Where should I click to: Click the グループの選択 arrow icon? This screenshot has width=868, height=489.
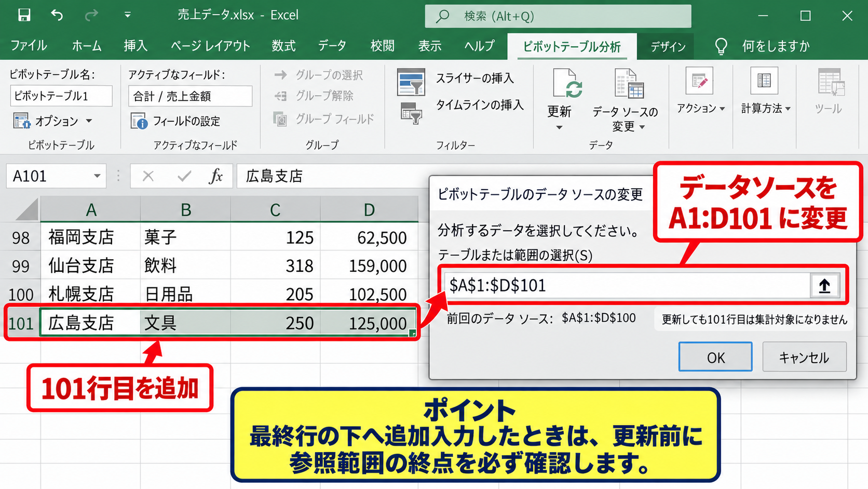pos(280,75)
